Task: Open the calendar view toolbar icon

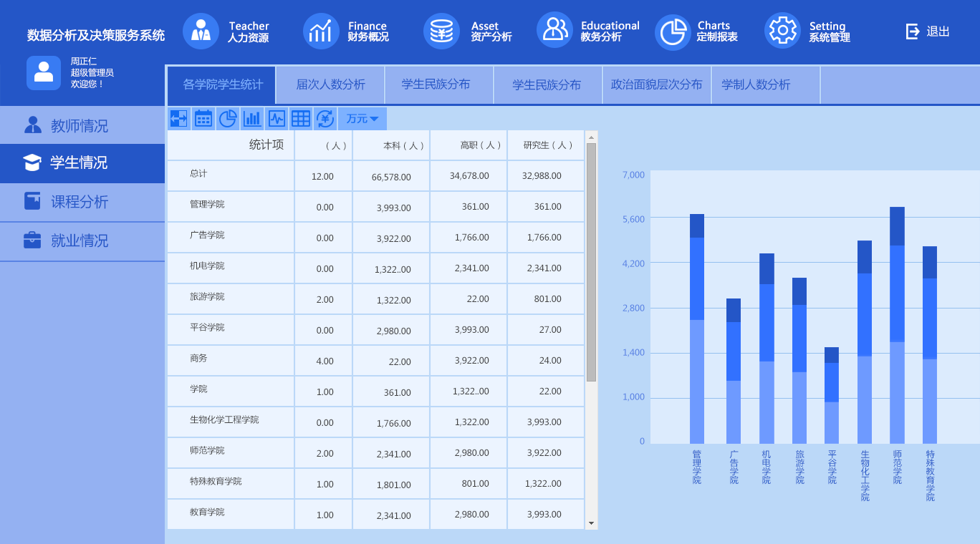Action: tap(203, 119)
